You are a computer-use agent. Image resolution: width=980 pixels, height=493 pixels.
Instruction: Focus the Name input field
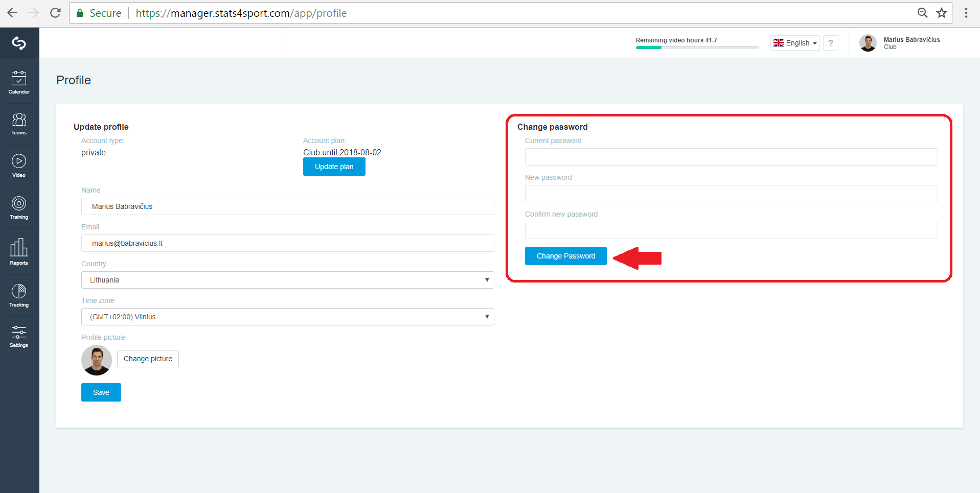[287, 206]
